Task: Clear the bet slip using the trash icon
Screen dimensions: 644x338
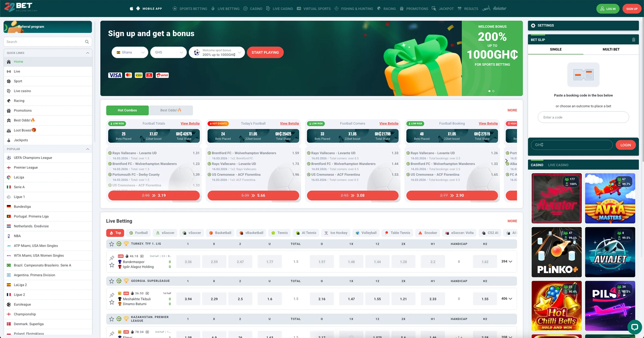Action: [634, 39]
